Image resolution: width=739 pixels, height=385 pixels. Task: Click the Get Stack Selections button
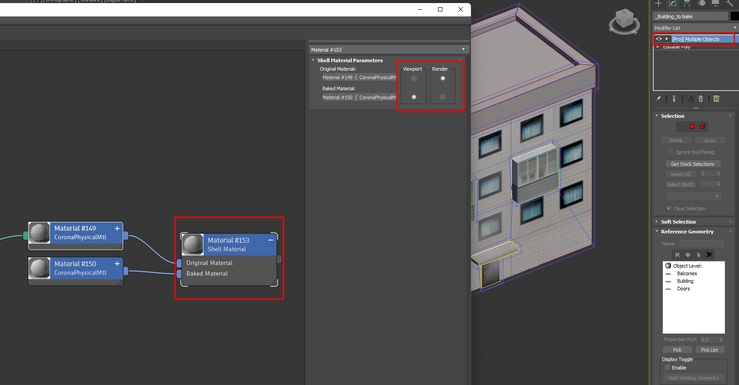click(x=692, y=164)
